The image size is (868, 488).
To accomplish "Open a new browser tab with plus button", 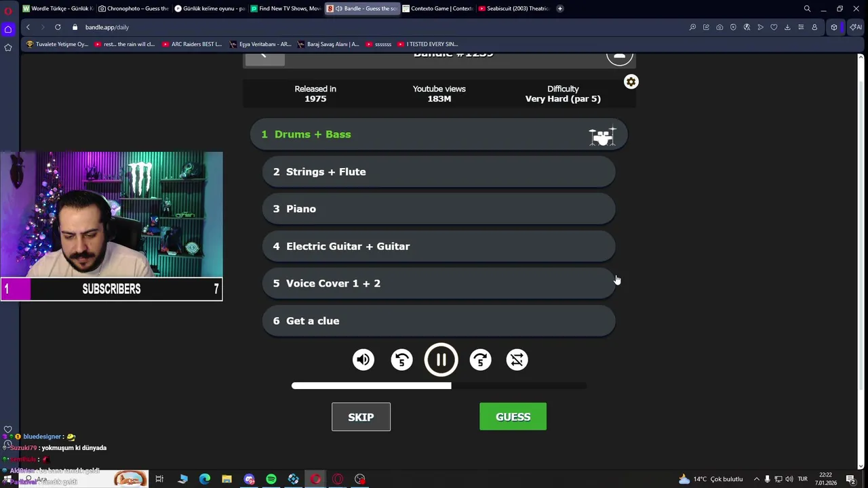I will coord(559,8).
